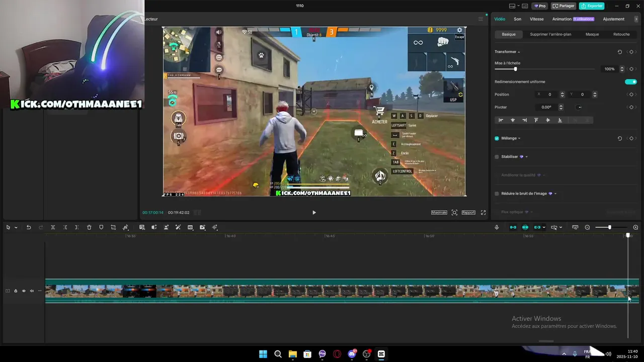Image resolution: width=644 pixels, height=362 pixels.
Task: Open linkage options dropdown arrow
Action: (x=544, y=227)
